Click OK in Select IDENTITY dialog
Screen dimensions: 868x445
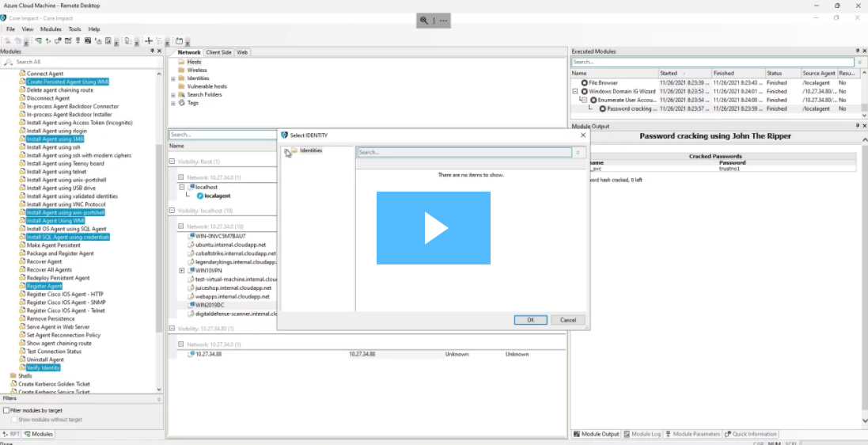click(530, 320)
